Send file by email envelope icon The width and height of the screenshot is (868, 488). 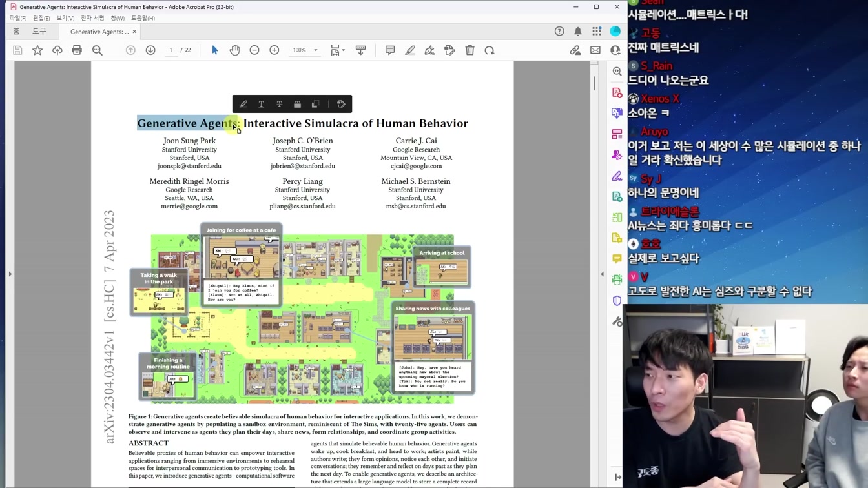point(595,50)
